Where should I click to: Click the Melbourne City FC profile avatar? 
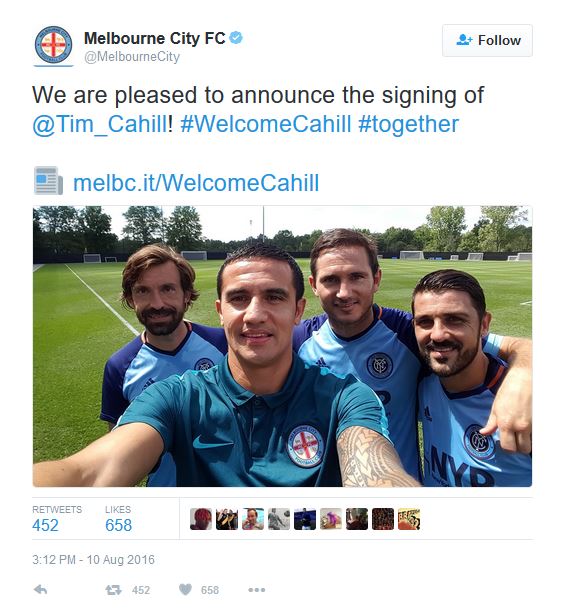point(53,45)
